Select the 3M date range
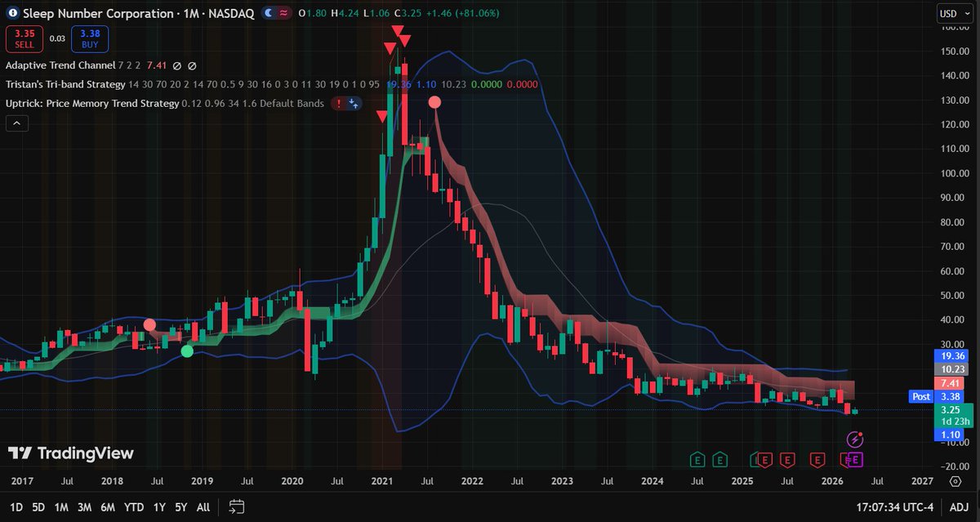Screen dimensions: 980x522 point(84,506)
